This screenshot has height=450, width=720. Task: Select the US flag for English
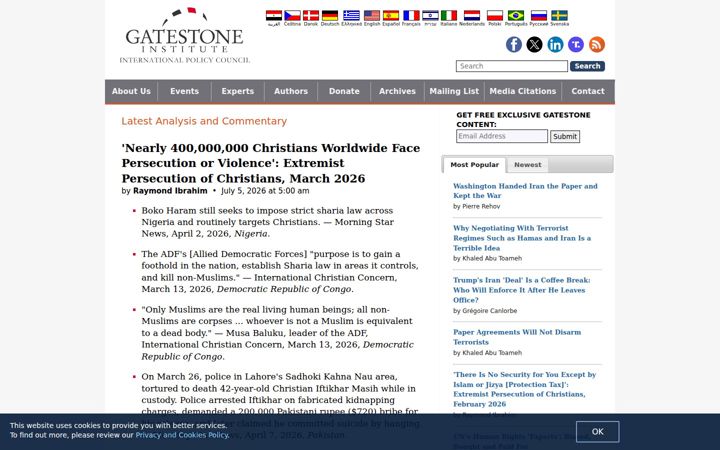click(x=372, y=16)
